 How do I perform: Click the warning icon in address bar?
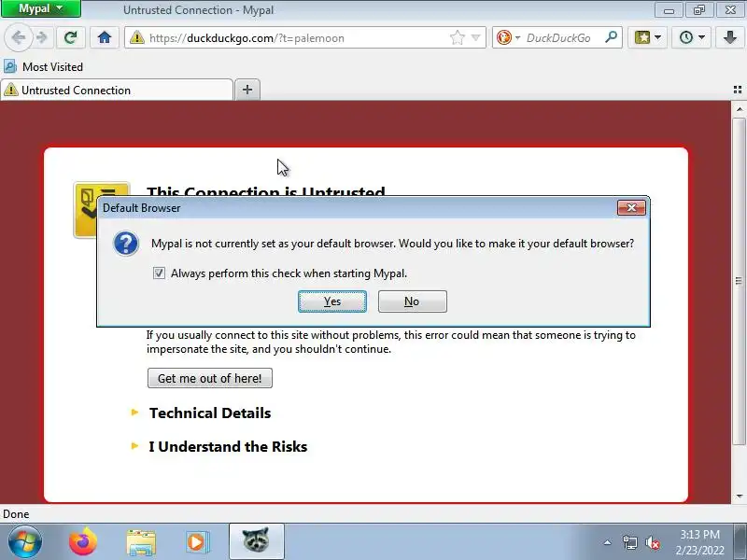[136, 37]
